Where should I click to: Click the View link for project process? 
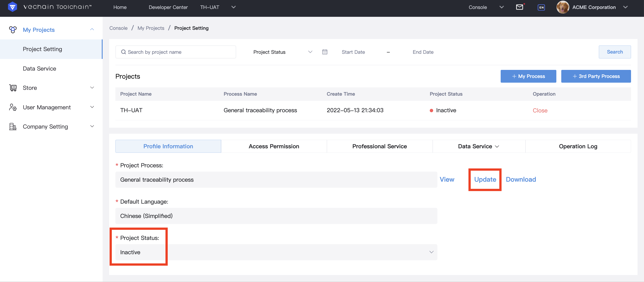[447, 179]
